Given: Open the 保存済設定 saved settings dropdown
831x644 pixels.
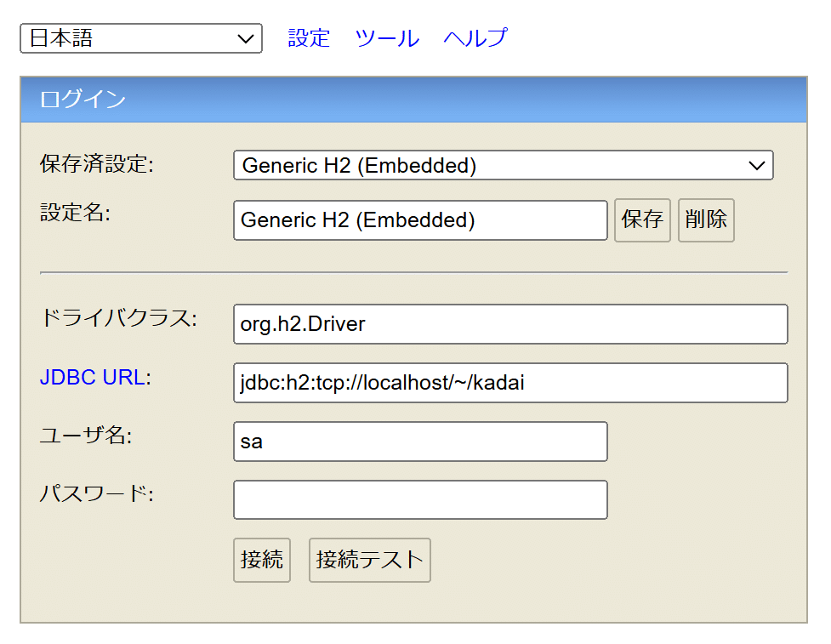Looking at the screenshot, I should (502, 165).
